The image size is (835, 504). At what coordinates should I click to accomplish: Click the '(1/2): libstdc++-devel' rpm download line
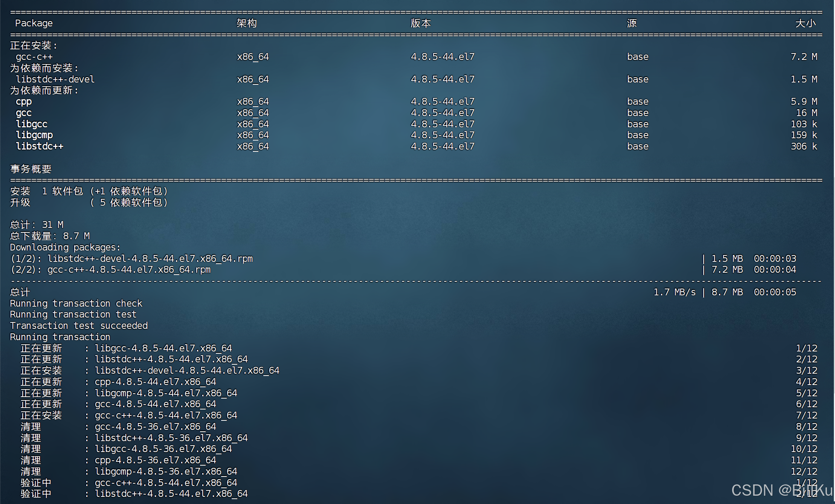[x=131, y=259]
